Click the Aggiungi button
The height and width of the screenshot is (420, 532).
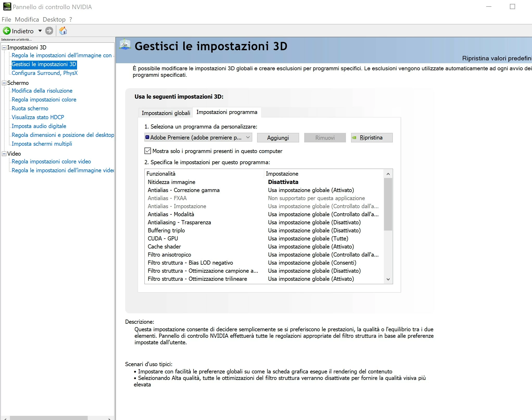(278, 138)
